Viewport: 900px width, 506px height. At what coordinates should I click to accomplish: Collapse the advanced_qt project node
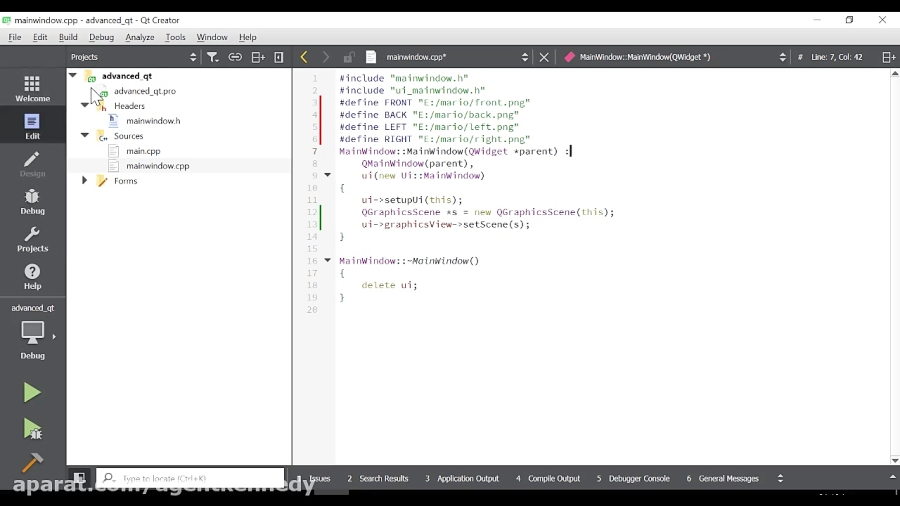coord(73,76)
